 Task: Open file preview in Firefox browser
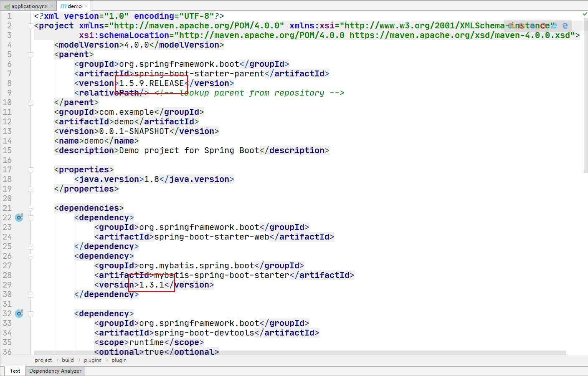pos(522,26)
